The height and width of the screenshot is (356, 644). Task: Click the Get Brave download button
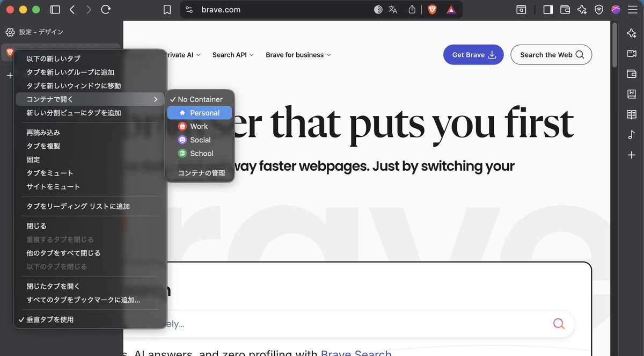473,55
